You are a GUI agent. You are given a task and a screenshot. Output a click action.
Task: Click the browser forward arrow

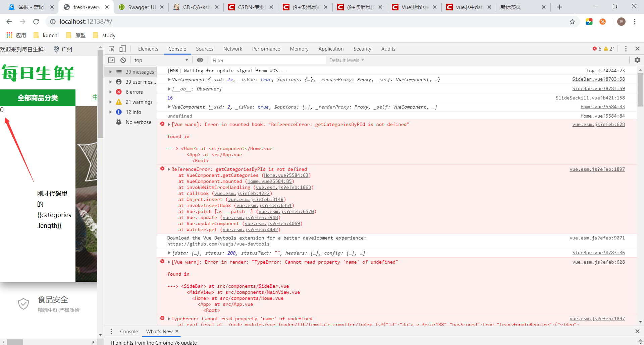[x=22, y=22]
